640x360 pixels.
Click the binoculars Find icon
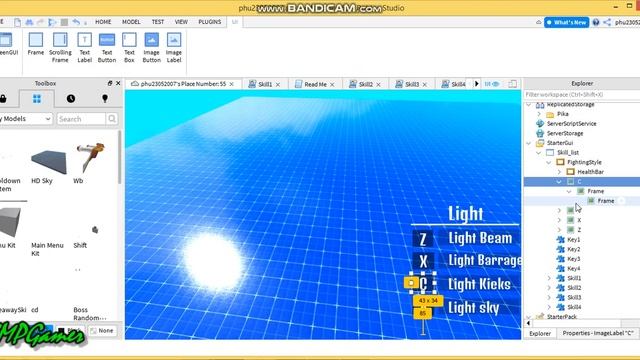[x=29, y=22]
